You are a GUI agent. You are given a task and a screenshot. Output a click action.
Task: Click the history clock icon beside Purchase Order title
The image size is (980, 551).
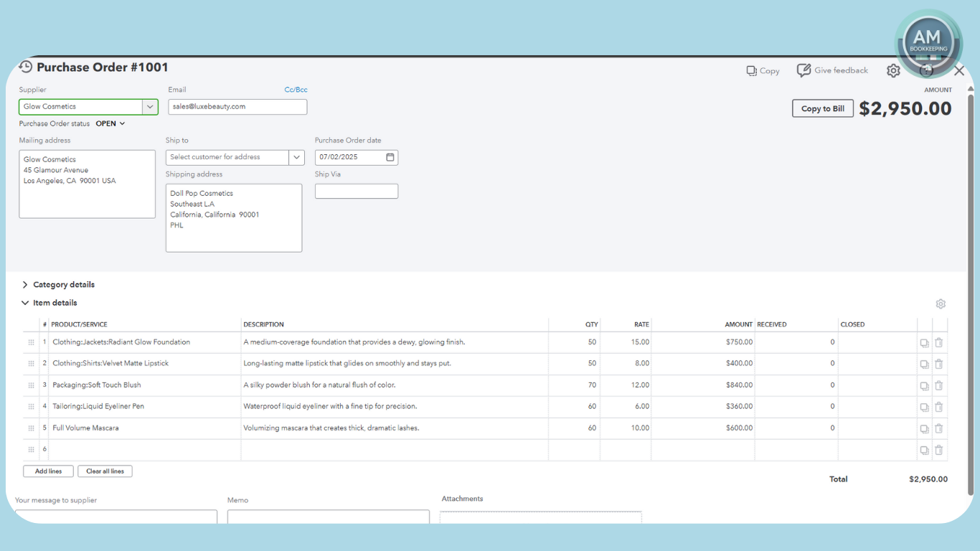26,67
